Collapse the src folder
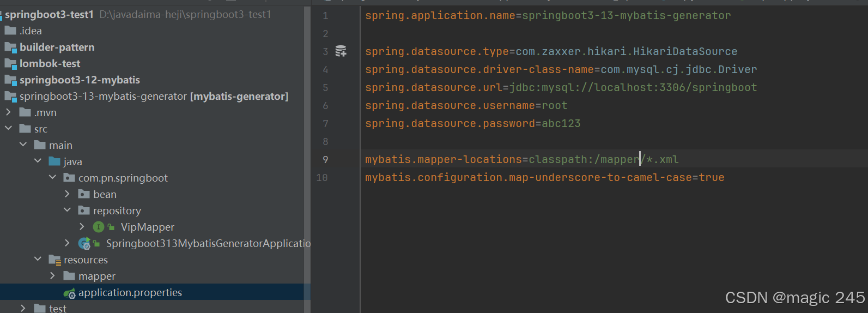Image resolution: width=868 pixels, height=313 pixels. click(x=8, y=129)
